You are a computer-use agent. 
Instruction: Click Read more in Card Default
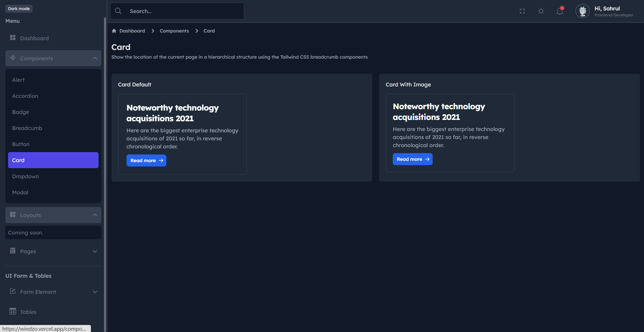coord(146,160)
